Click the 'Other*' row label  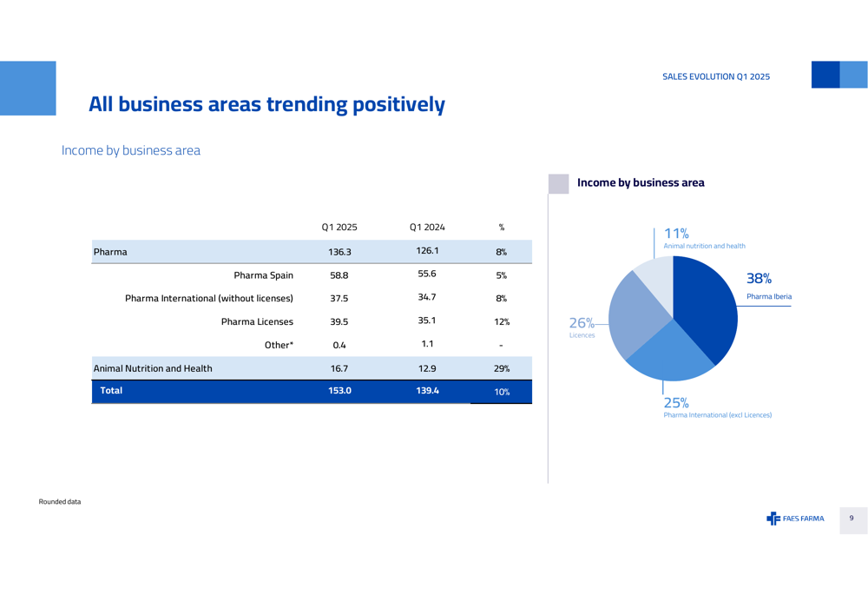[x=279, y=345]
